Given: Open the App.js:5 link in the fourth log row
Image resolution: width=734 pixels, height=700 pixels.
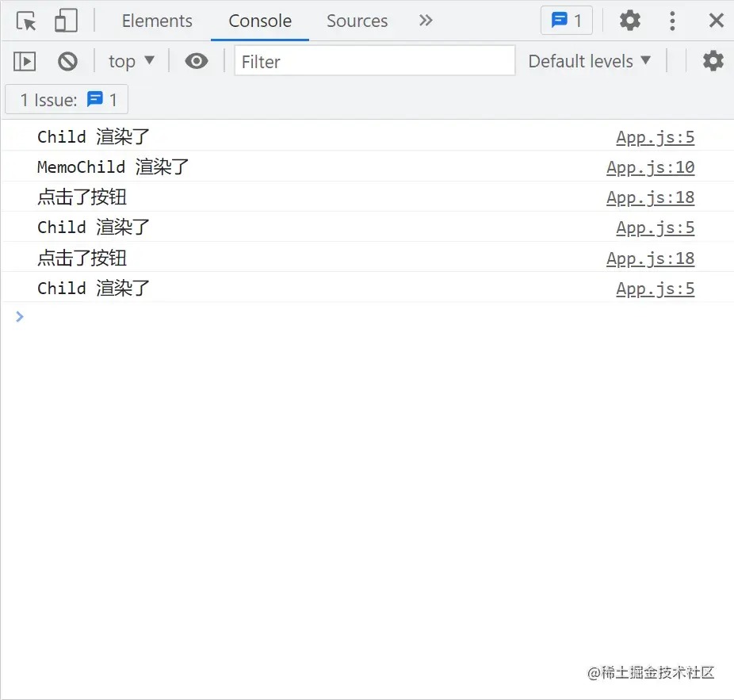Looking at the screenshot, I should click(655, 228).
